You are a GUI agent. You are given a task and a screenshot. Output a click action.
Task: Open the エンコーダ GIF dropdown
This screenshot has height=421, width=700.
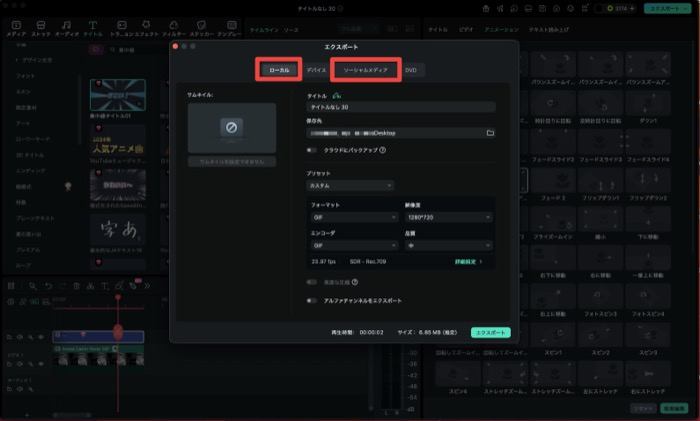[354, 246]
